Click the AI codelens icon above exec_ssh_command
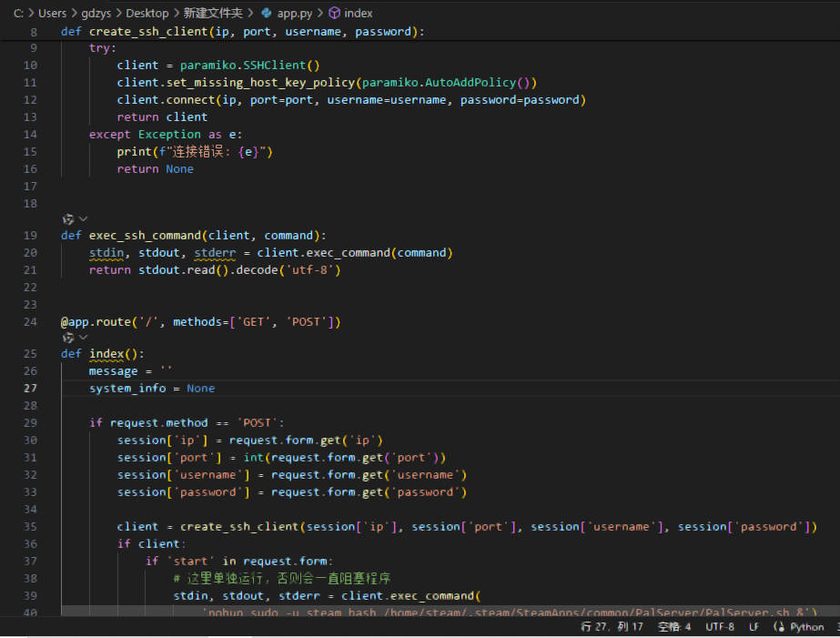This screenshot has height=638, width=840. [x=67, y=219]
